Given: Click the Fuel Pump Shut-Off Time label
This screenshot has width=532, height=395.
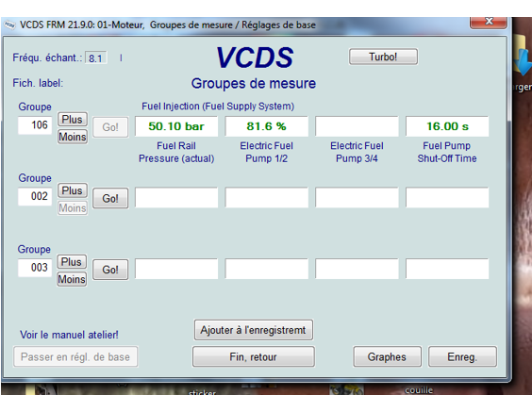Looking at the screenshot, I should (447, 152).
